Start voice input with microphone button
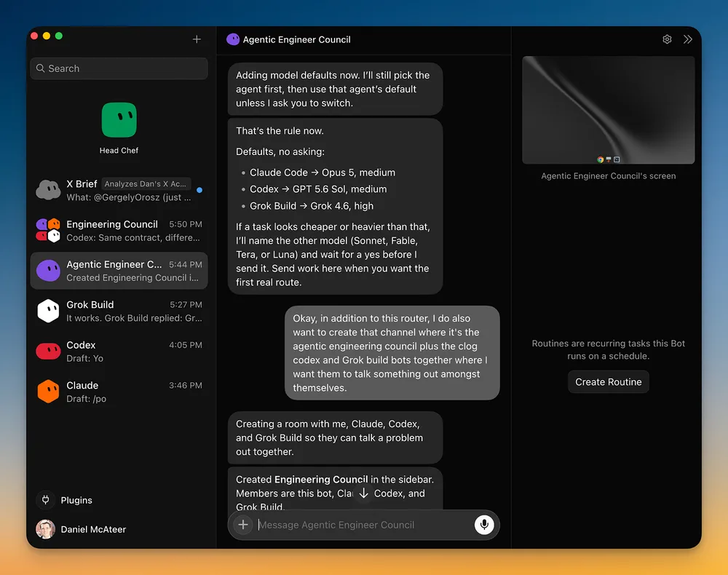Screen dimensions: 728x575 [484, 525]
